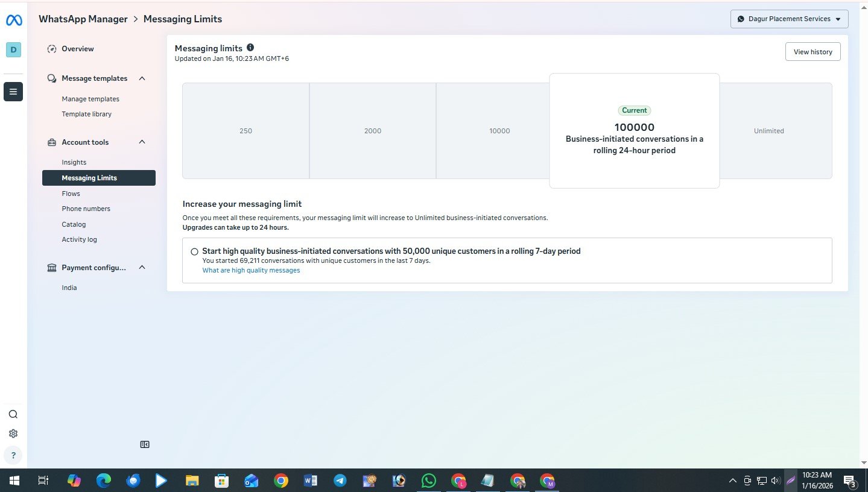Open WhatsApp from the taskbar
The height and width of the screenshot is (492, 868).
click(x=428, y=481)
